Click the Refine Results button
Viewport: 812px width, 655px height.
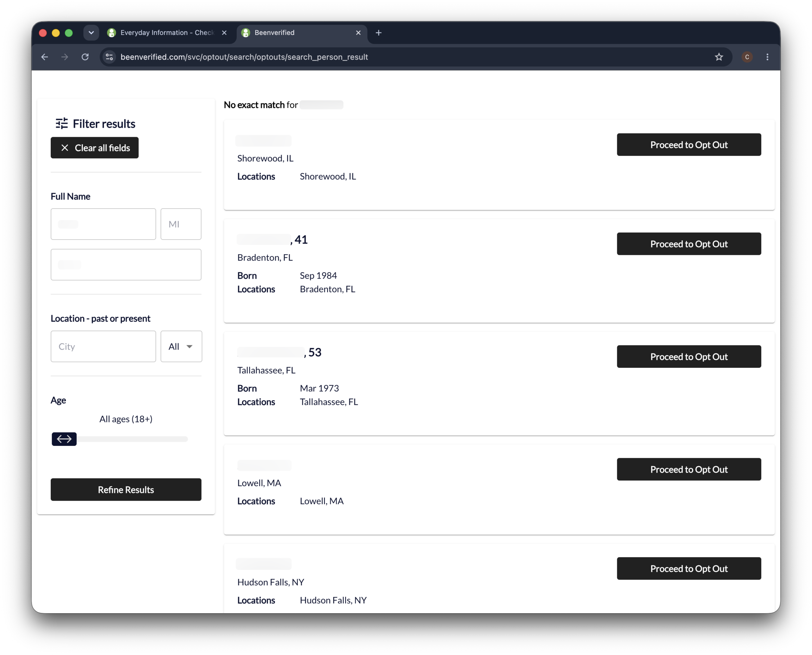coord(126,489)
